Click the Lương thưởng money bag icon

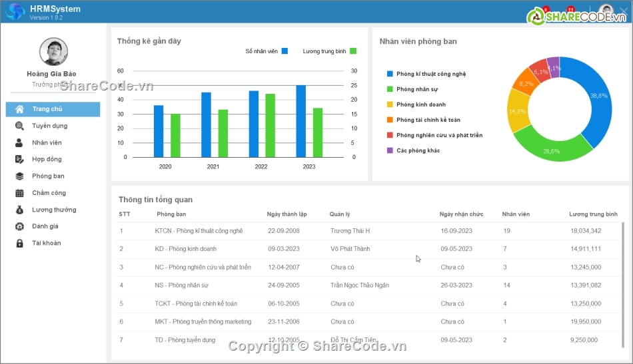pyautogui.click(x=19, y=210)
